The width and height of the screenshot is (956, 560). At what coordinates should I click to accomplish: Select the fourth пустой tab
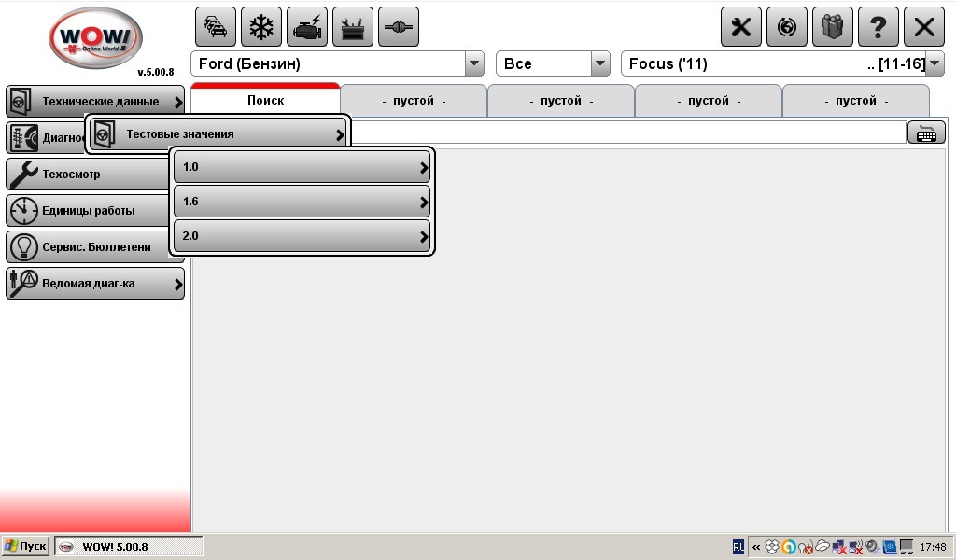pyautogui.click(x=857, y=101)
